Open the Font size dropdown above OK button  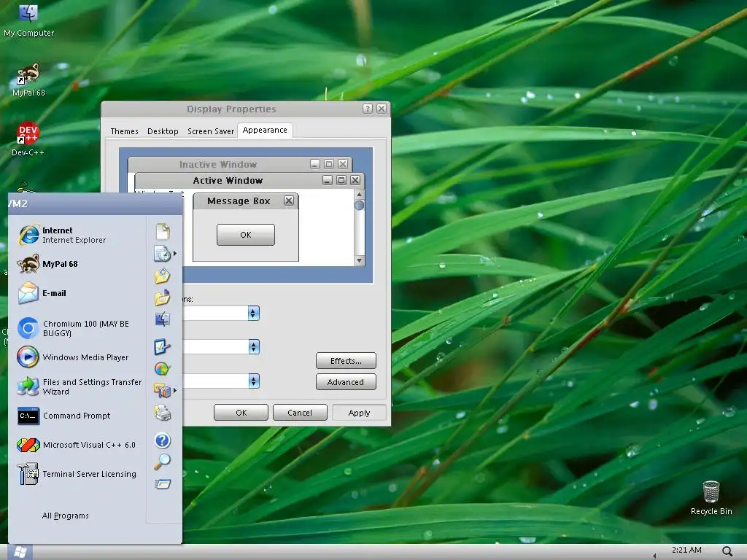click(x=253, y=381)
